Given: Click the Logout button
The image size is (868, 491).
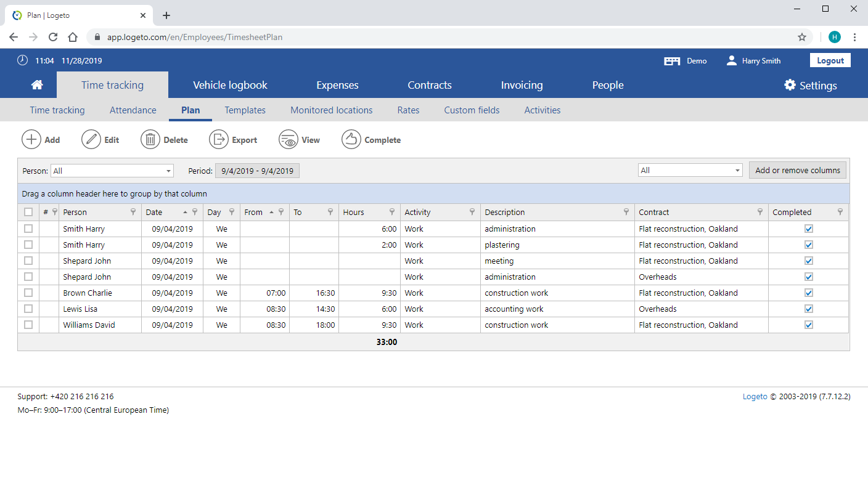Looking at the screenshot, I should pos(830,60).
